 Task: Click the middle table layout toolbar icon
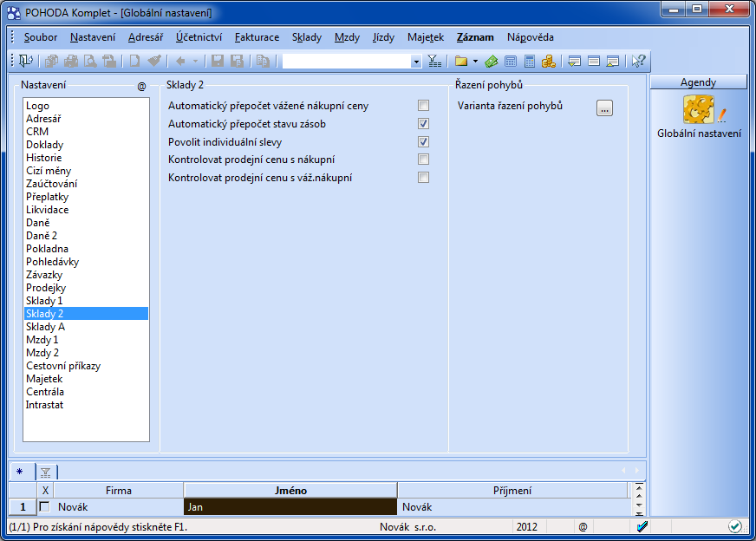click(594, 61)
